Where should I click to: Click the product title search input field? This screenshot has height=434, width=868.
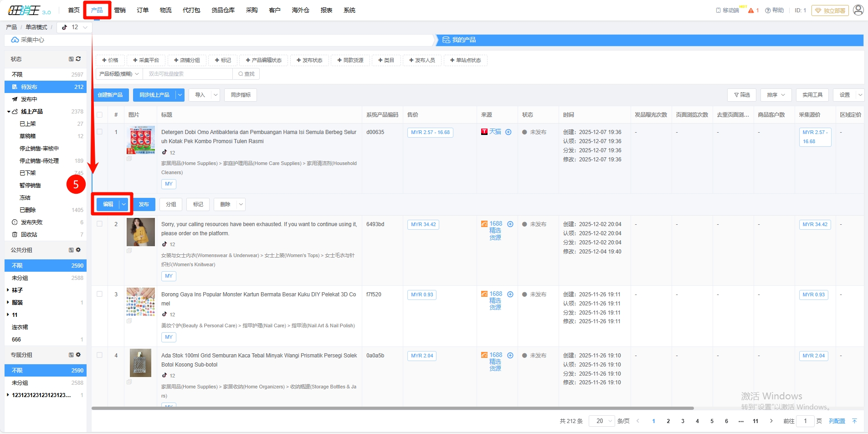[188, 74]
